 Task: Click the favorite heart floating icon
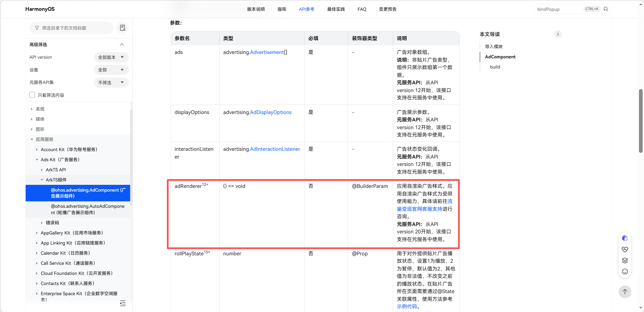point(625,250)
